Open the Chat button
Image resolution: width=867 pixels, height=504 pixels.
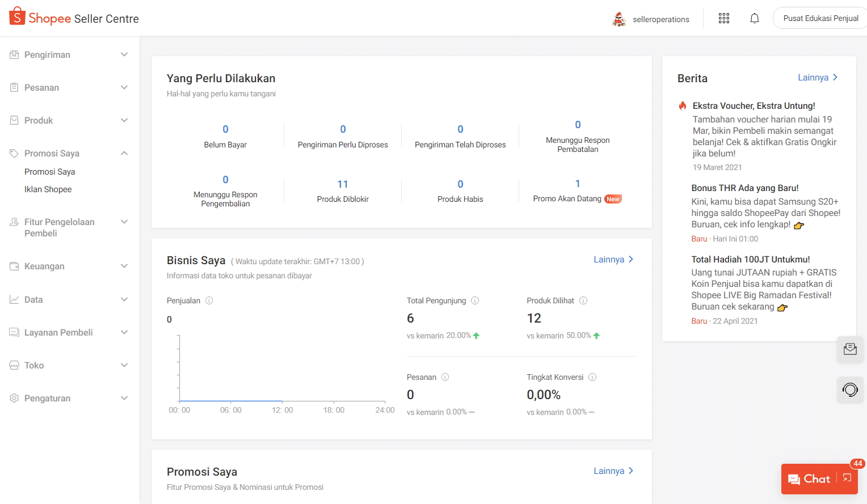[810, 479]
